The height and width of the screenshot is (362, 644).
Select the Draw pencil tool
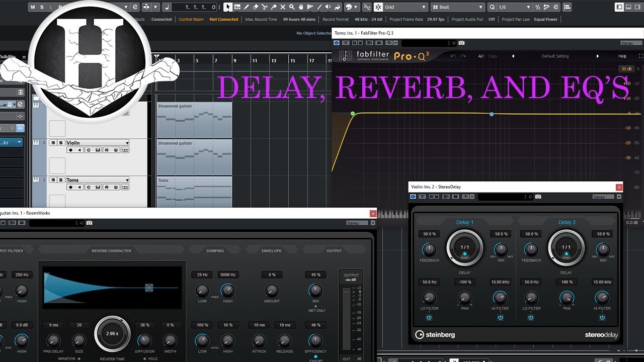tap(247, 7)
